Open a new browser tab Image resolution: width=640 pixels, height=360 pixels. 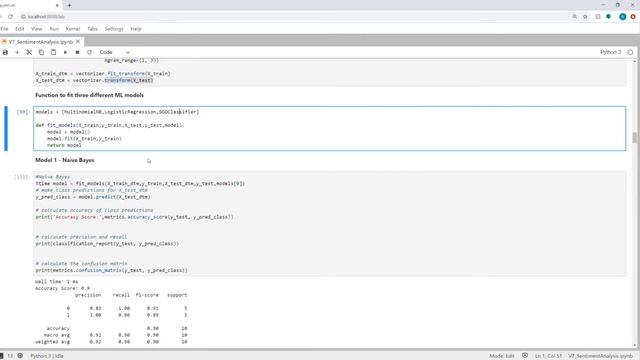pos(69,5)
